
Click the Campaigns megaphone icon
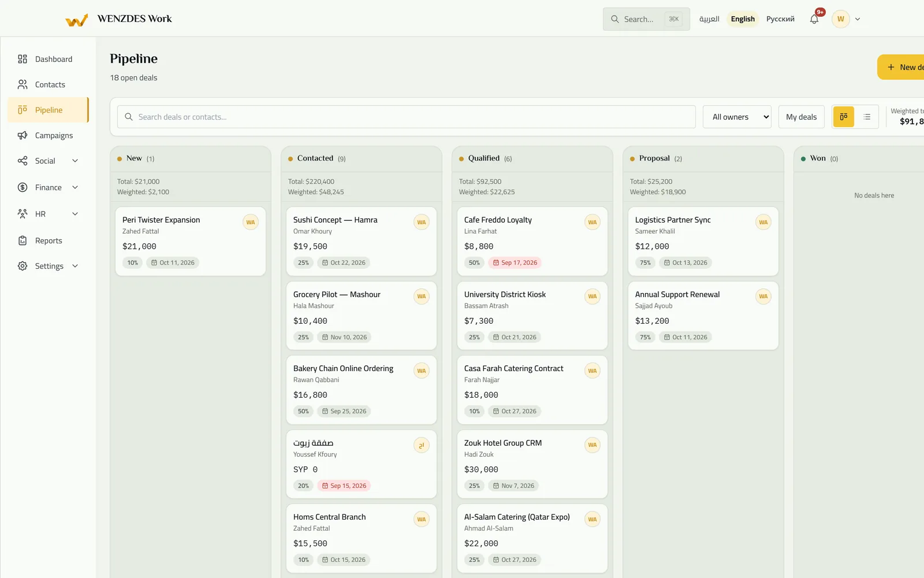(x=23, y=135)
